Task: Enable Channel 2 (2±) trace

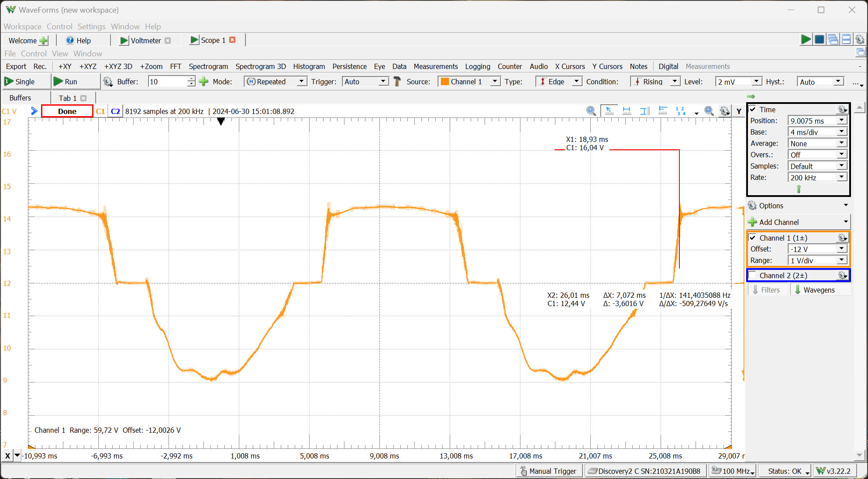Action: (752, 275)
